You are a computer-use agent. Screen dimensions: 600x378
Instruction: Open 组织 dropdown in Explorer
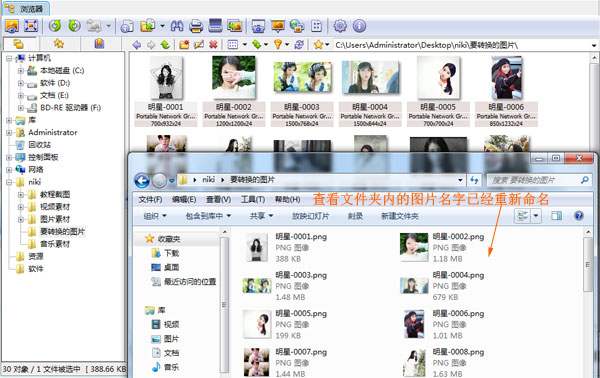click(155, 216)
